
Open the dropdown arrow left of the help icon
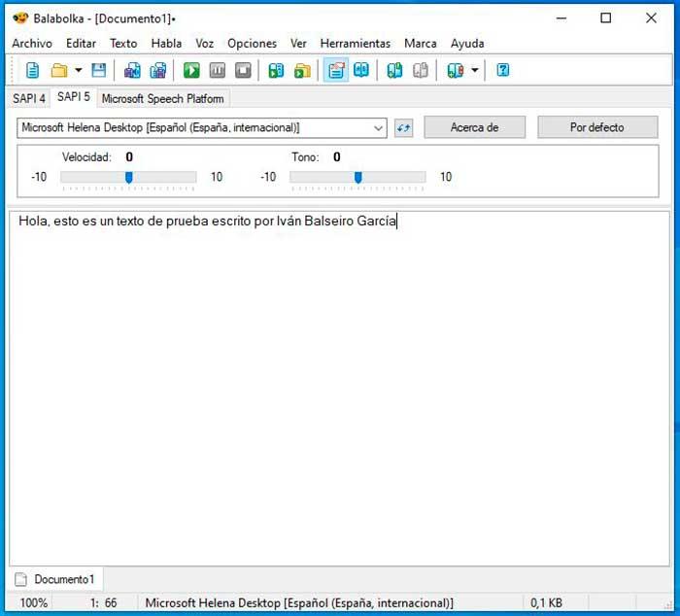pyautogui.click(x=475, y=70)
